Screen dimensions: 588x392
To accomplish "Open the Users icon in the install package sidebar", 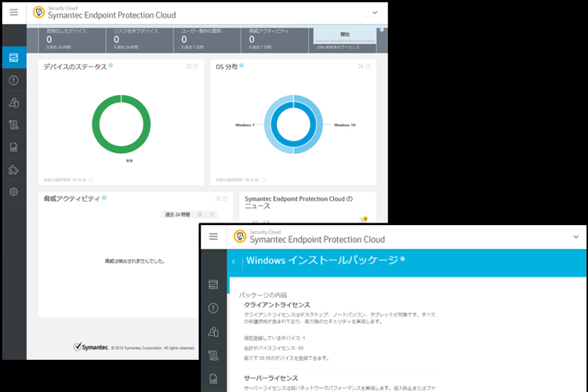I will (x=213, y=332).
